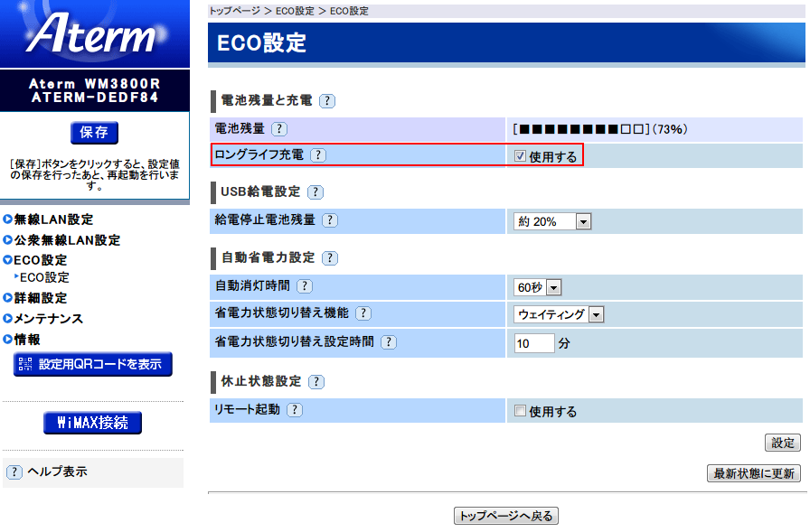Click help icon for 省電力状態切り替え機能
The image size is (810, 532).
[x=363, y=313]
